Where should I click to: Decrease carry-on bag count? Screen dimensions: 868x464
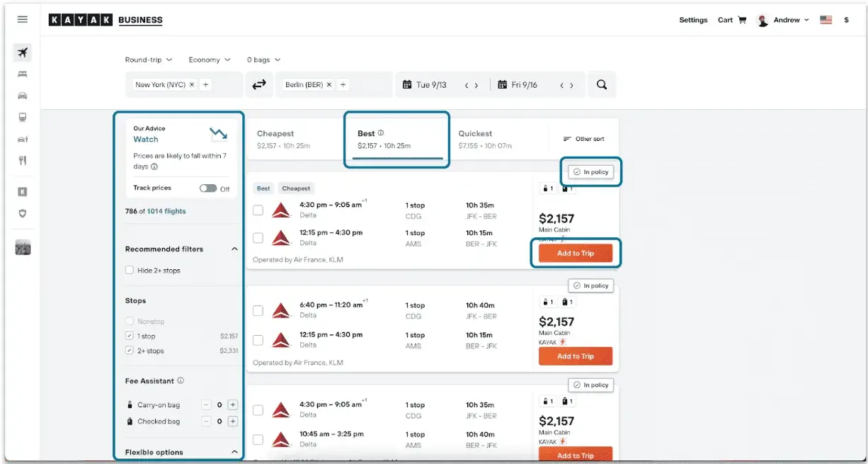click(206, 405)
